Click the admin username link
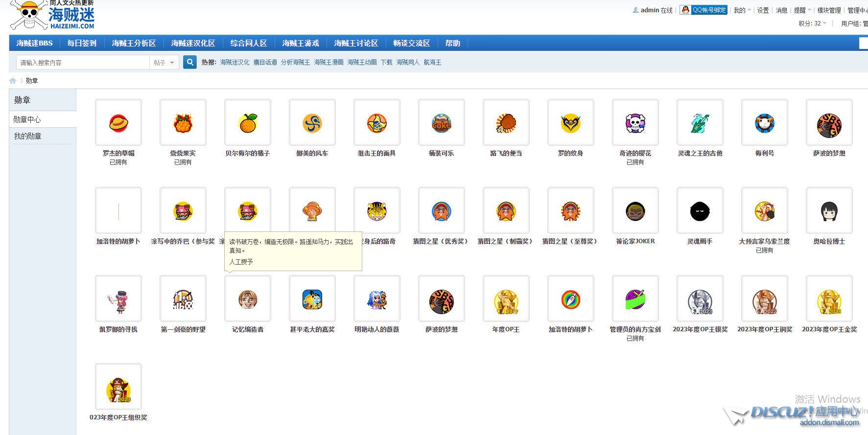Viewport: 868px width, 435px height. tap(650, 10)
